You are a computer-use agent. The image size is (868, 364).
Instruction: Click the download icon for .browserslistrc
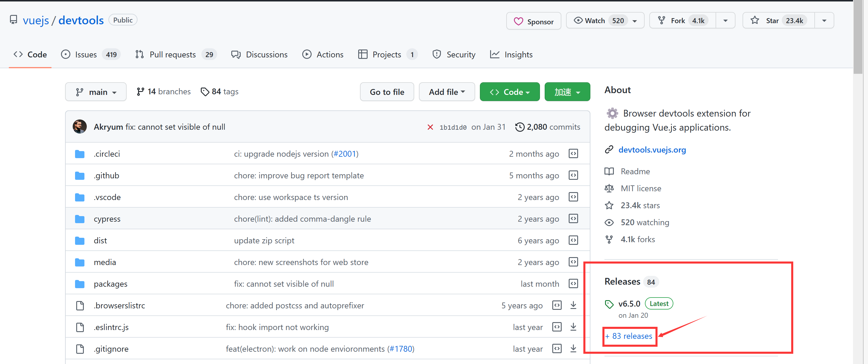[x=573, y=305]
